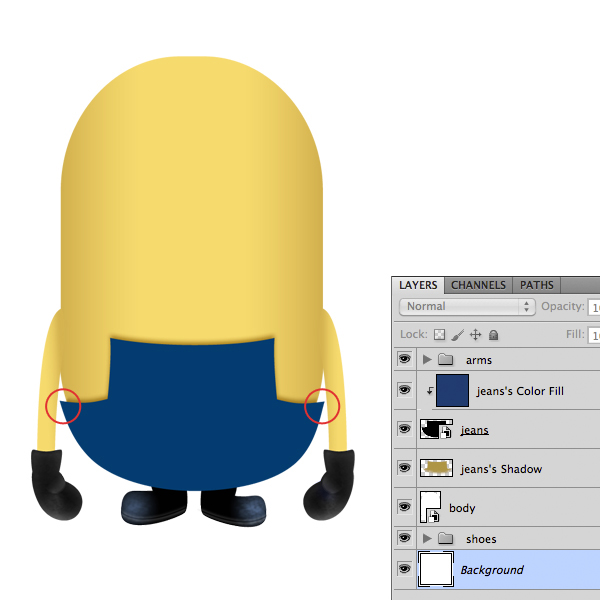Open the blend mode dropdown set to Normal
This screenshot has width=600, height=600.
coord(467,306)
